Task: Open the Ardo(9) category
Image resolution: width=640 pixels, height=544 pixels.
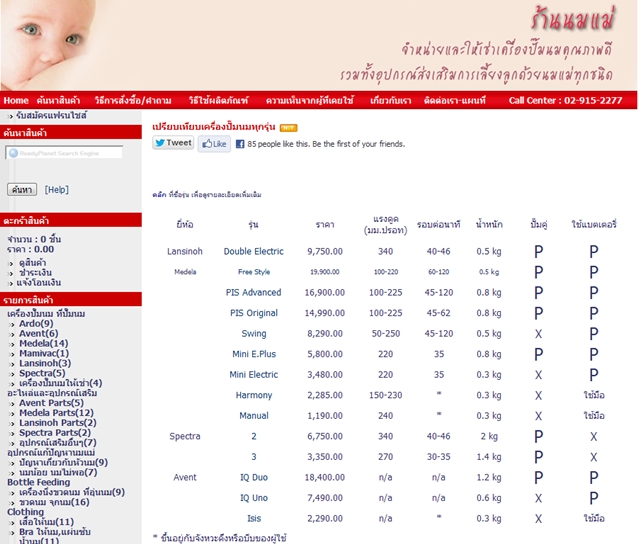Action: pos(36,324)
